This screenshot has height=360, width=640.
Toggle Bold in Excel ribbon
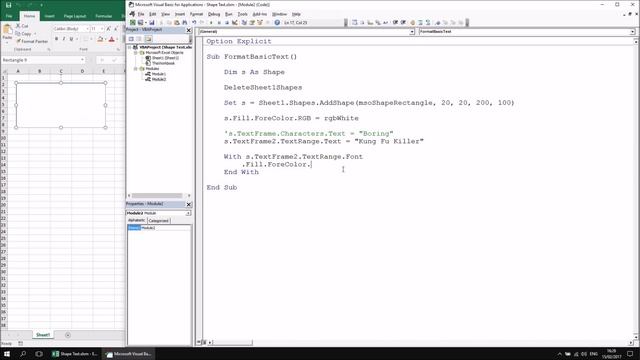click(56, 39)
